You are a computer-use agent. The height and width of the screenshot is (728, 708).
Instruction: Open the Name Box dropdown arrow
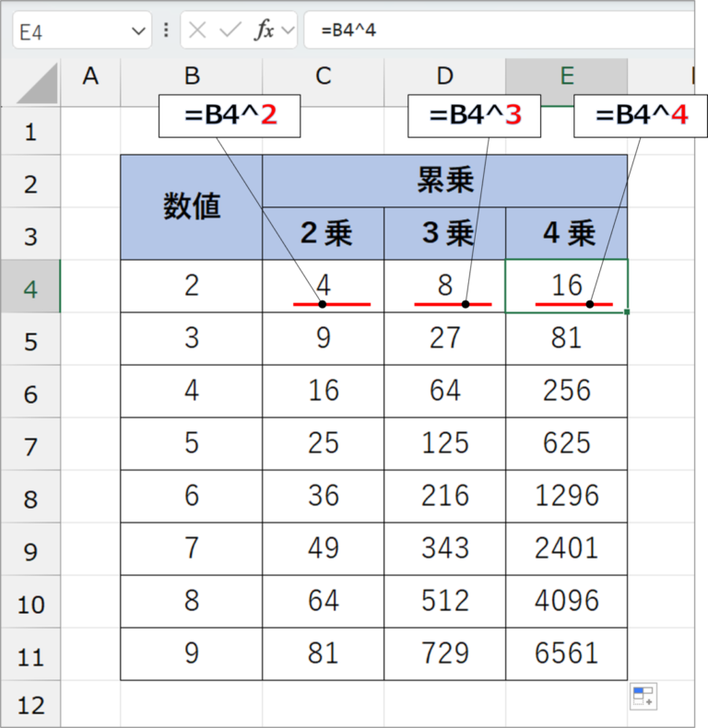click(x=139, y=31)
